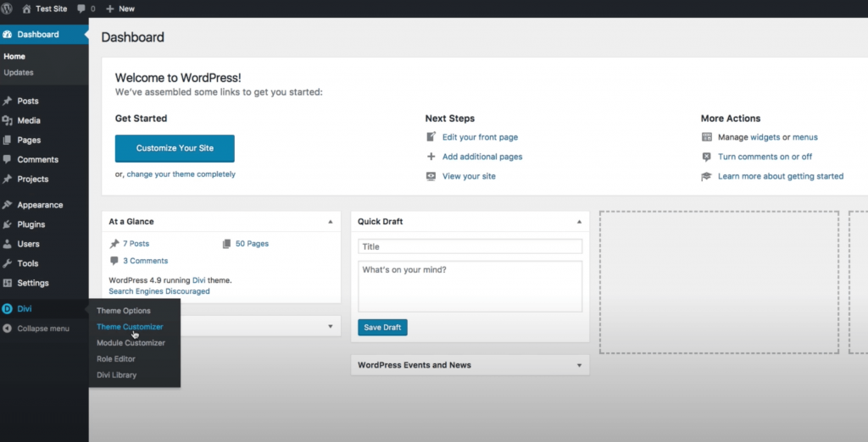Open the menus link
Viewport: 868px width, 442px height.
pos(805,137)
